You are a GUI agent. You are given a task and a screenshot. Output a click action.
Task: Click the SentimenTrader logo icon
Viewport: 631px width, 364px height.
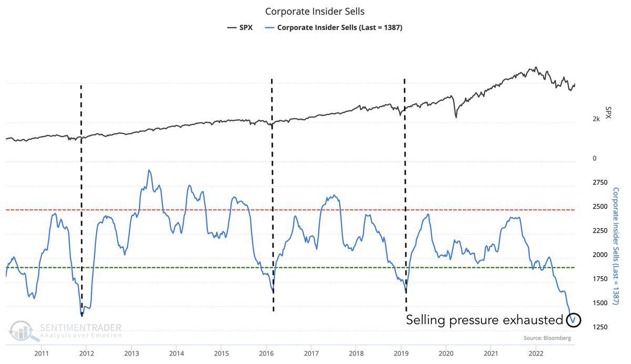click(x=22, y=330)
